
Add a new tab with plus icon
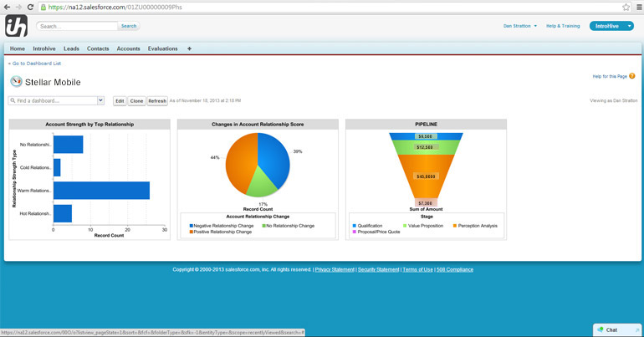point(189,49)
